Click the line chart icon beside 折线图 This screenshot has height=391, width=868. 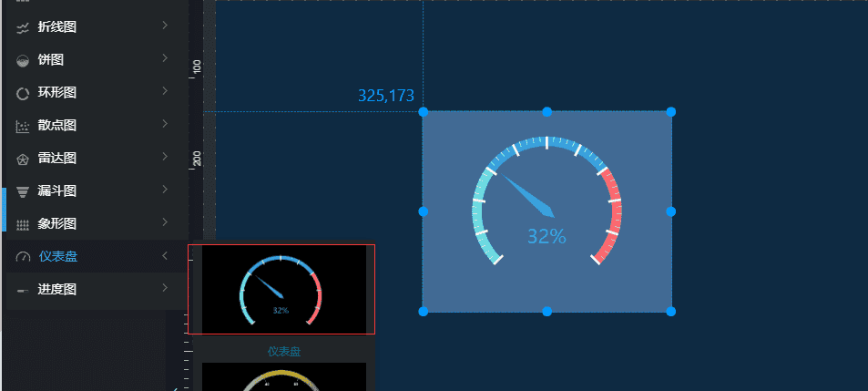[x=22, y=28]
